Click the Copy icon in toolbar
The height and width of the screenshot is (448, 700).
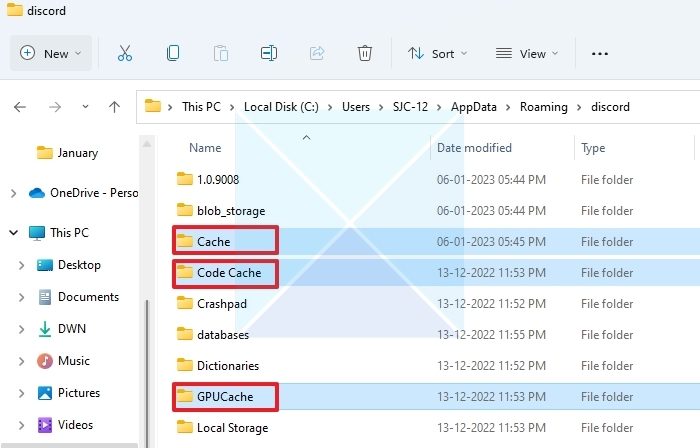click(x=173, y=53)
